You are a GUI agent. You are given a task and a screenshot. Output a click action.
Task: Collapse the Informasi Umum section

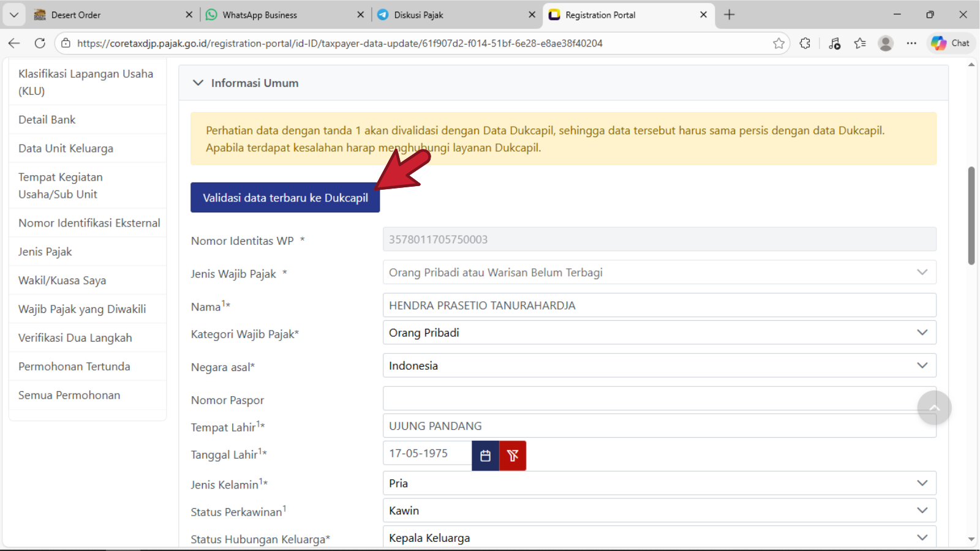pyautogui.click(x=198, y=83)
